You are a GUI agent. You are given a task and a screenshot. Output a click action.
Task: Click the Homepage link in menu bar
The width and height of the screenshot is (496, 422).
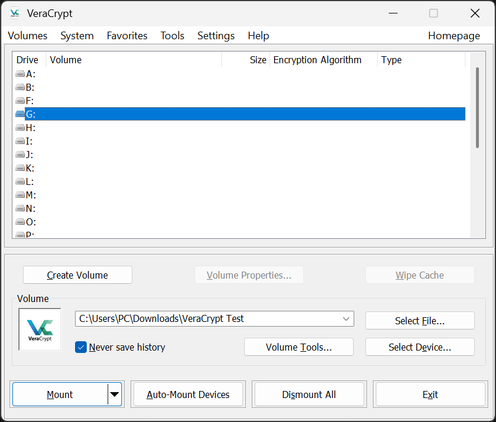click(454, 35)
